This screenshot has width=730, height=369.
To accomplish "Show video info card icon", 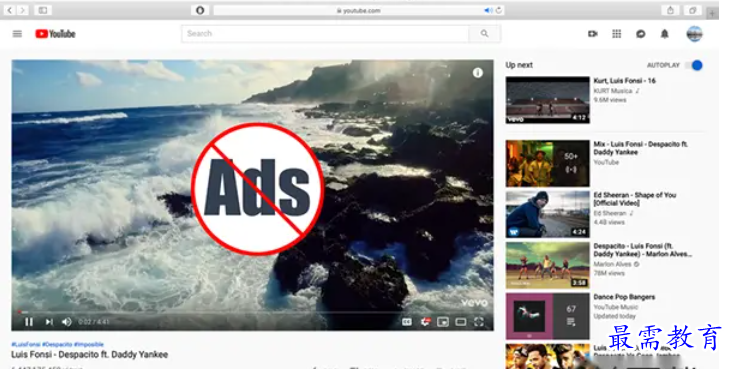I will [478, 73].
